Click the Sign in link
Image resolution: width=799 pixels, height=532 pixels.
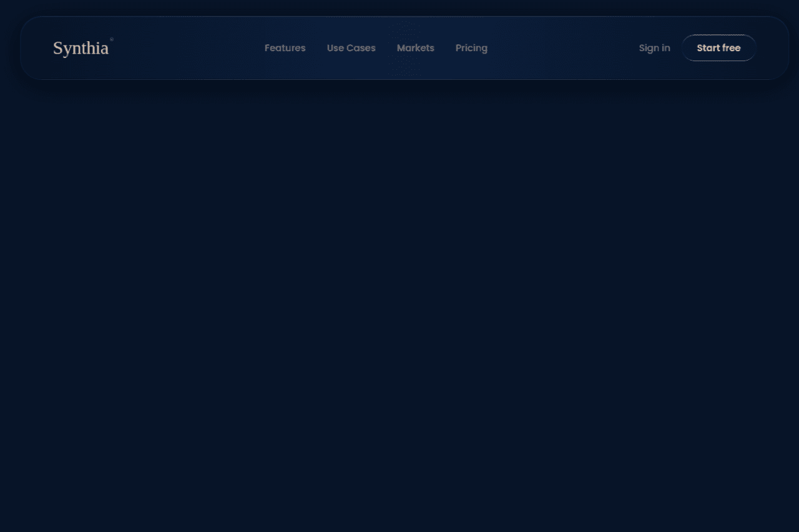[x=655, y=48]
